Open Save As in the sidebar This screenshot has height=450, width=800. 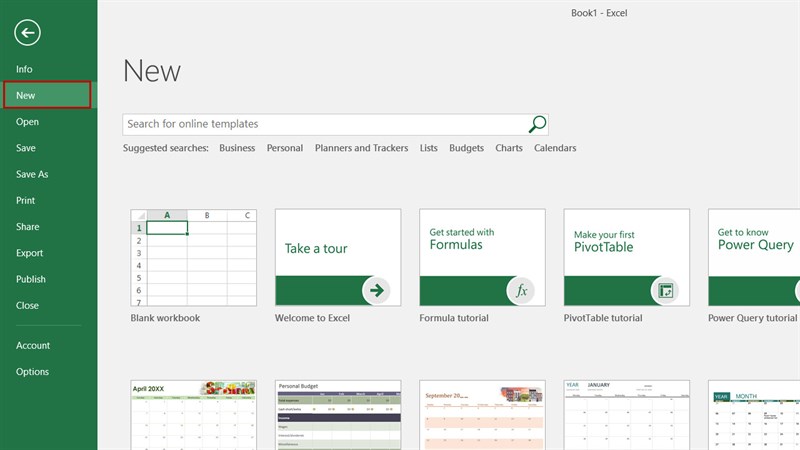coord(32,174)
